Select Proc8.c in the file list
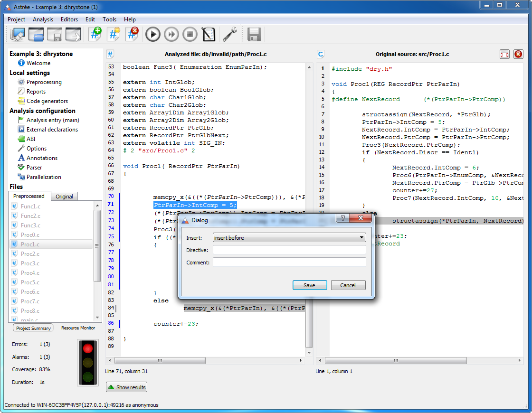 [x=51, y=310]
